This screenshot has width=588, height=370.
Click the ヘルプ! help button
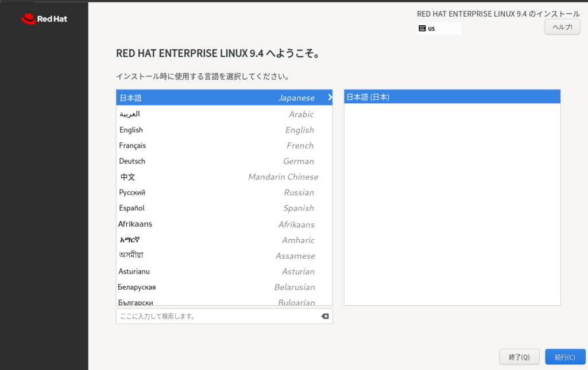click(562, 27)
